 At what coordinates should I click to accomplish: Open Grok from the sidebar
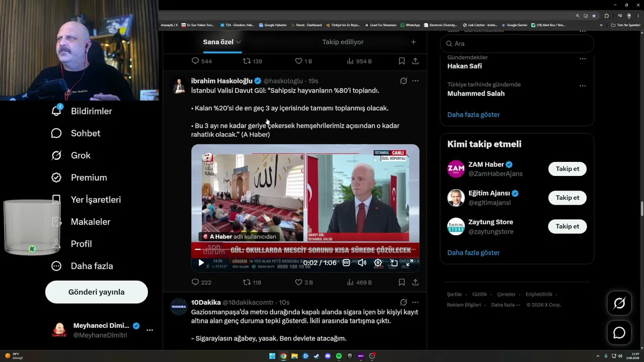(x=71, y=155)
